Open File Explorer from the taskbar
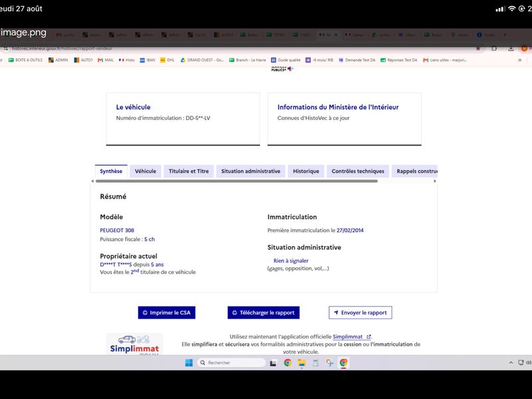The image size is (532, 399). pos(302,362)
